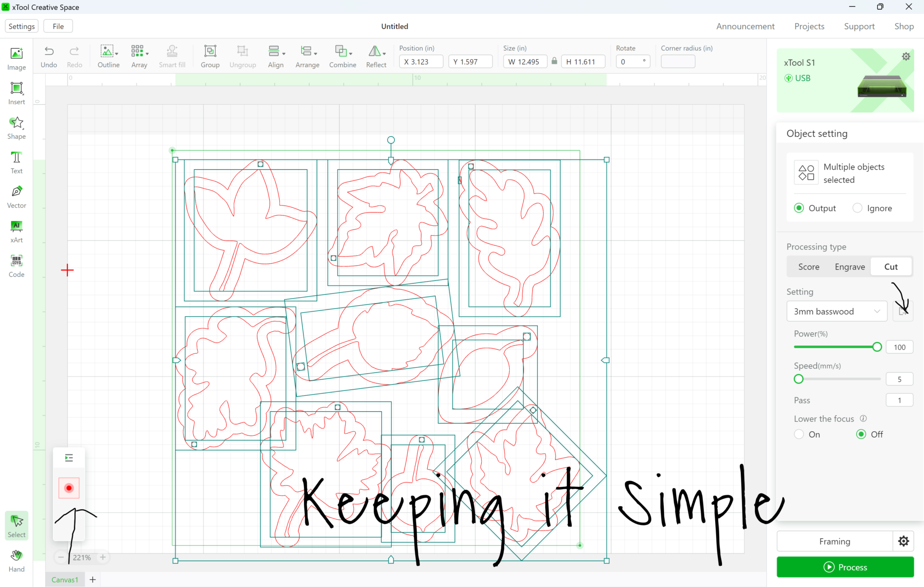Screen dimensions: 924x587
Task: Open the Code barcode tool
Action: point(17,261)
